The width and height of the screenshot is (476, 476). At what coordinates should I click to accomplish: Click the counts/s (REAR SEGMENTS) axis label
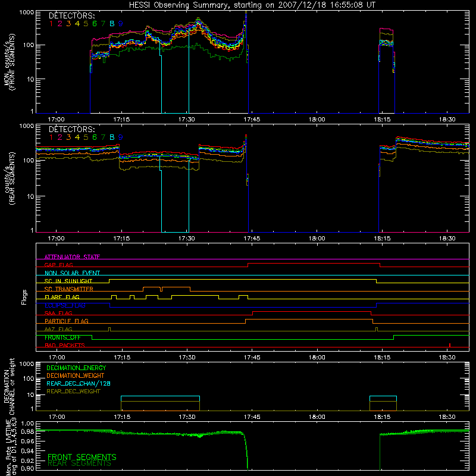(x=9, y=178)
